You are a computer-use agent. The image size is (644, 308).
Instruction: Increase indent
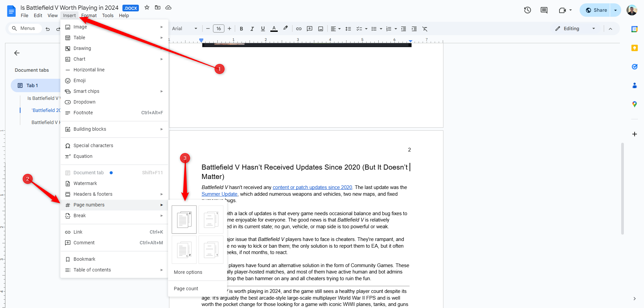pyautogui.click(x=414, y=29)
